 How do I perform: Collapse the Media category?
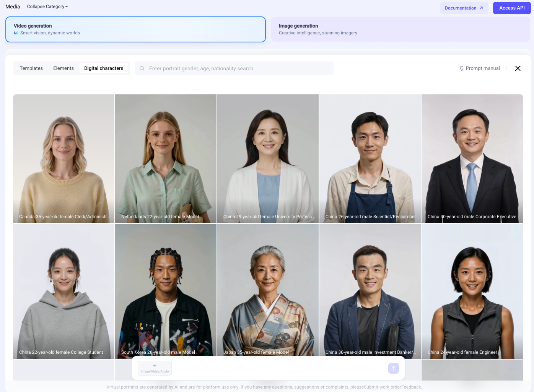pos(47,6)
